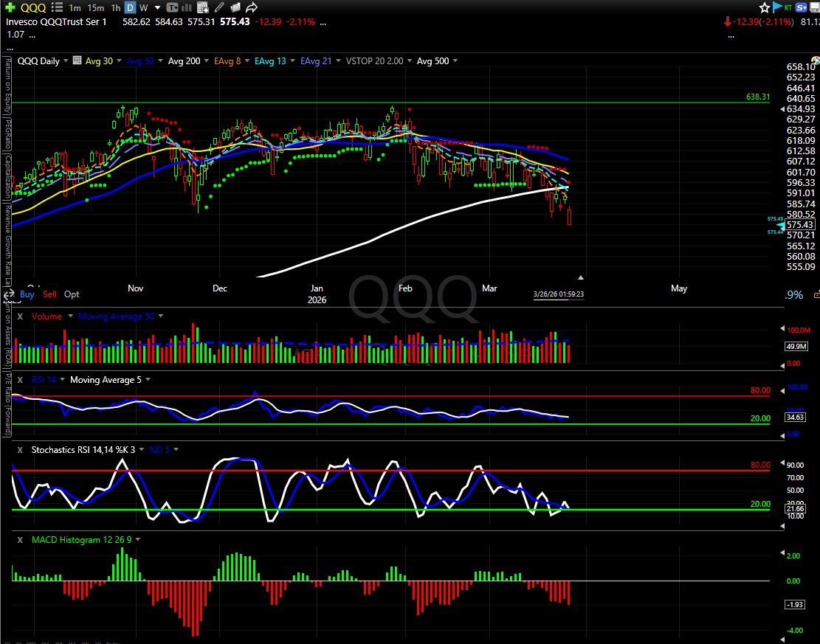The width and height of the screenshot is (820, 644).
Task: Click the QQQ ticker symbol
Action: pos(33,7)
